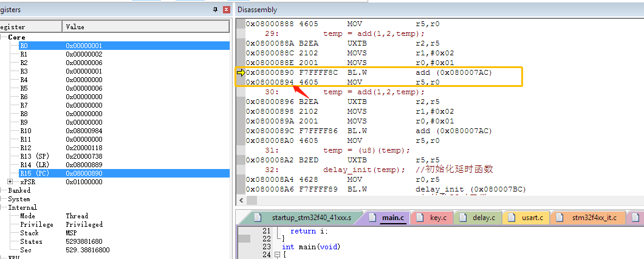
Task: Click the MOV instruction at 0x08000894
Action: [343, 82]
